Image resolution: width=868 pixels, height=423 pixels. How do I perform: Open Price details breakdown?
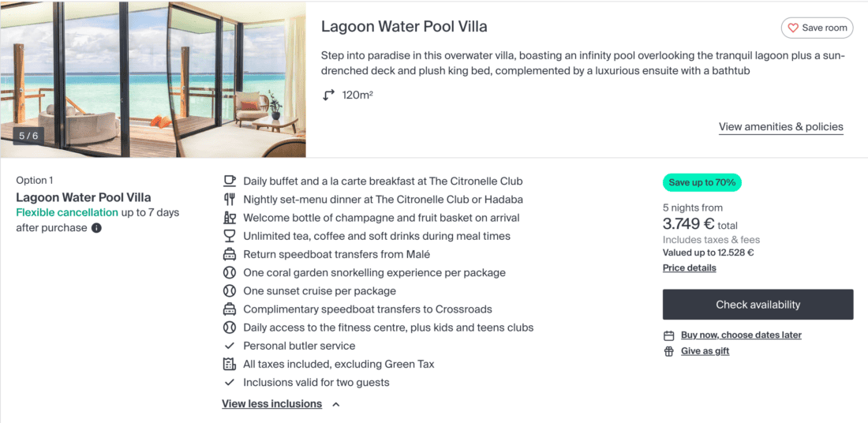(689, 268)
